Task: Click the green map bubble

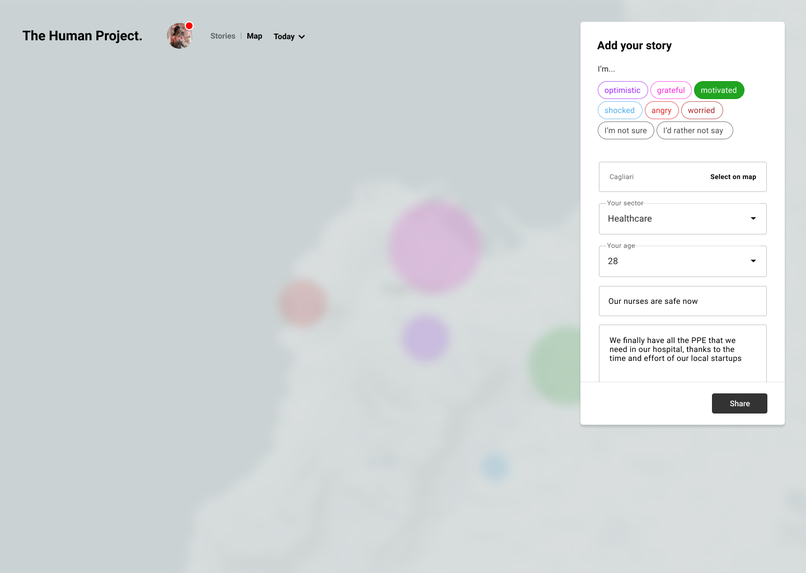Action: pos(555,365)
